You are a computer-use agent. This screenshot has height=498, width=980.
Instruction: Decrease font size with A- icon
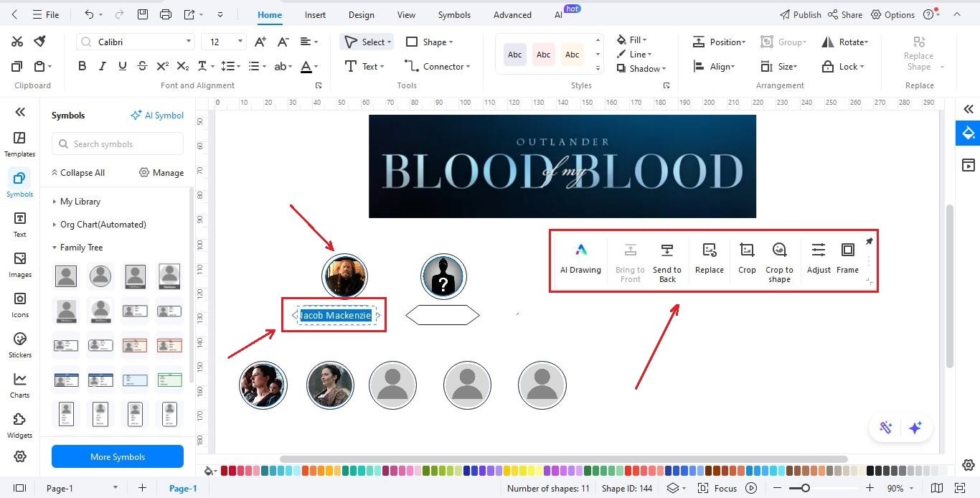click(283, 42)
